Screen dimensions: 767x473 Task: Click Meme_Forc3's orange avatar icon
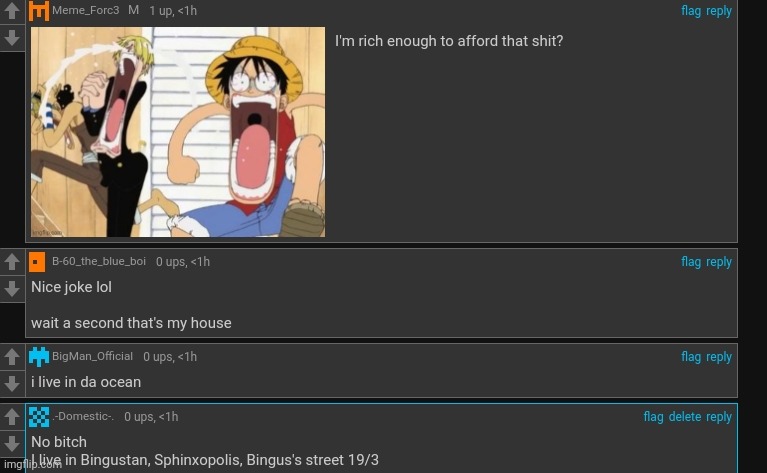click(x=39, y=11)
